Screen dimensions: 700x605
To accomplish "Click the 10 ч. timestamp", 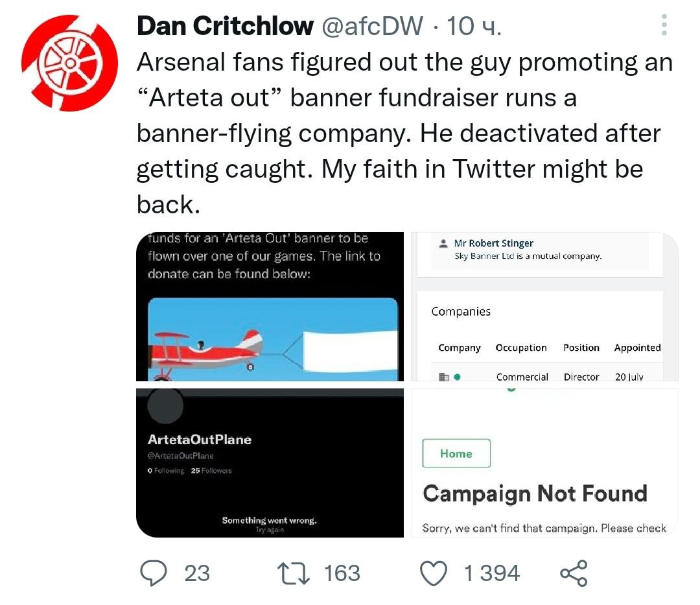I will (x=474, y=26).
